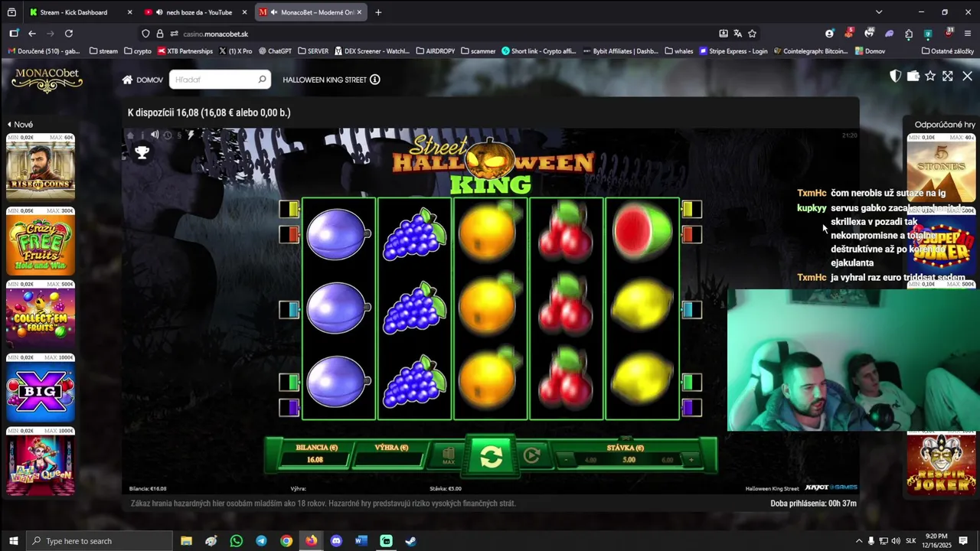
Task: Toggle the yellow payline marker on left
Action: [x=289, y=209]
